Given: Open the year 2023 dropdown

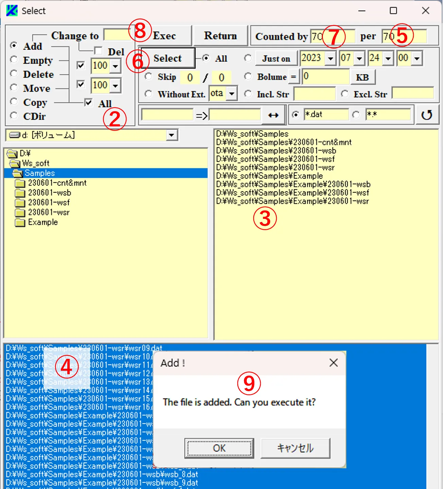Looking at the screenshot, I should [x=330, y=59].
